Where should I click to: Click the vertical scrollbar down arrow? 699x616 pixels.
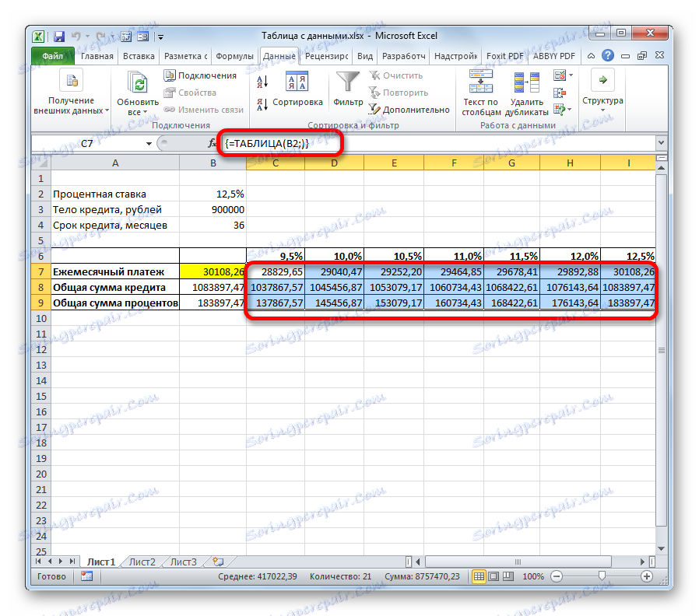click(x=661, y=548)
